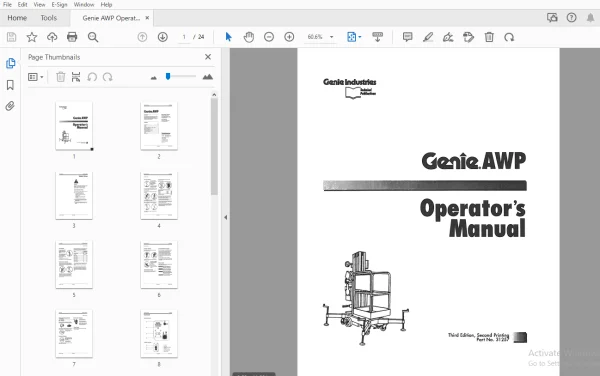Add a sticky note comment
The width and height of the screenshot is (600, 376).
point(408,37)
